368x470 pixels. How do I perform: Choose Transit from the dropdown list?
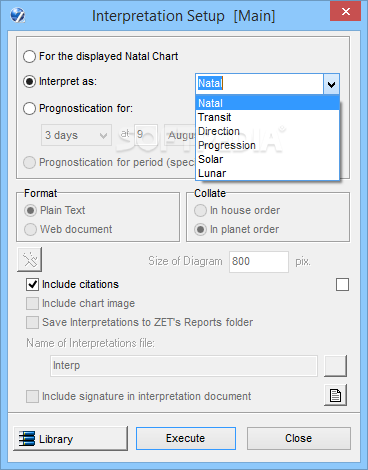(x=268, y=117)
